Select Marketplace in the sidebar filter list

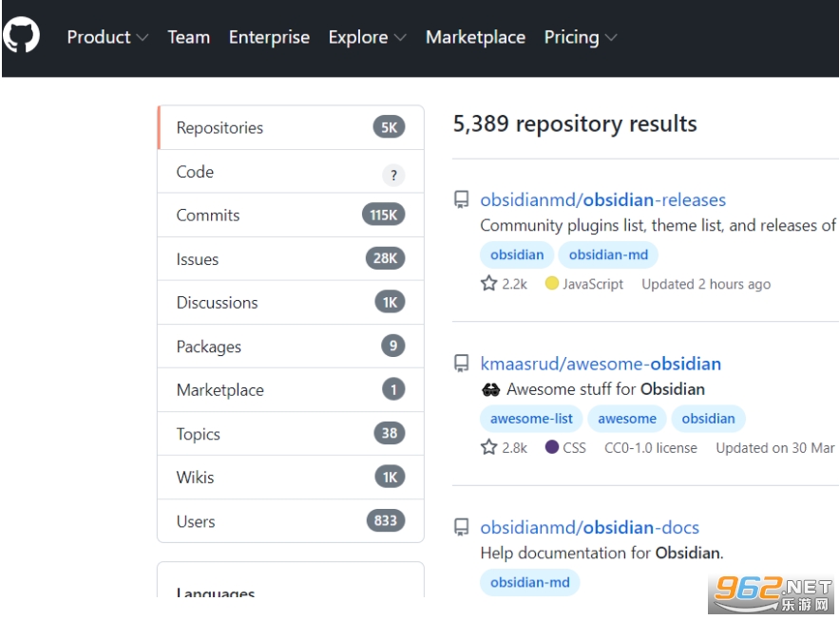(291, 390)
